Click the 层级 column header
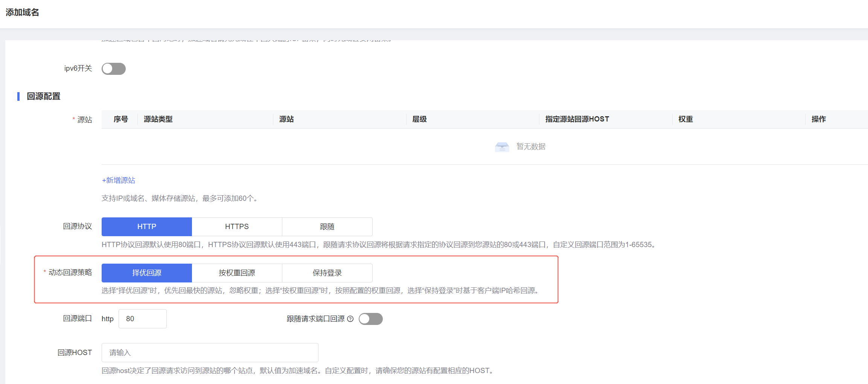The width and height of the screenshot is (868, 384). 419,119
